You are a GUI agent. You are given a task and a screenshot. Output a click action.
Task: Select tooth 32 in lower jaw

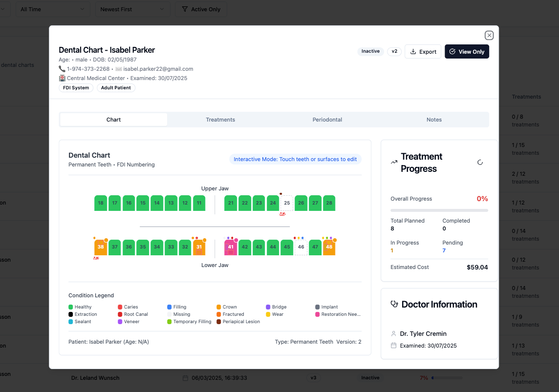(x=185, y=247)
